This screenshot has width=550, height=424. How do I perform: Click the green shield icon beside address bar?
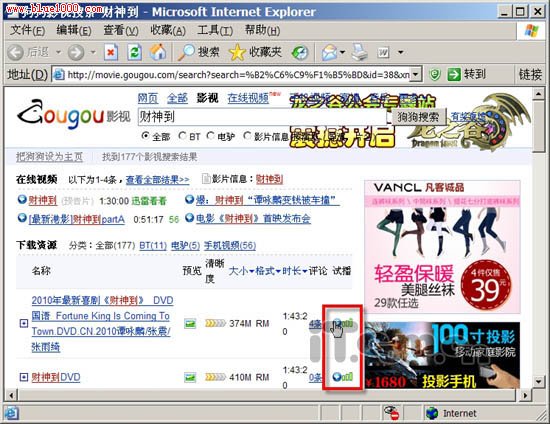[435, 74]
